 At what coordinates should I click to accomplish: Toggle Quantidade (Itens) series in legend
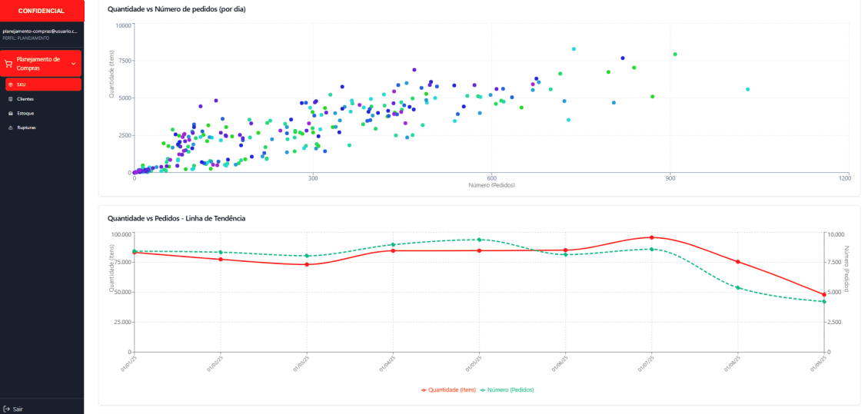tap(449, 389)
